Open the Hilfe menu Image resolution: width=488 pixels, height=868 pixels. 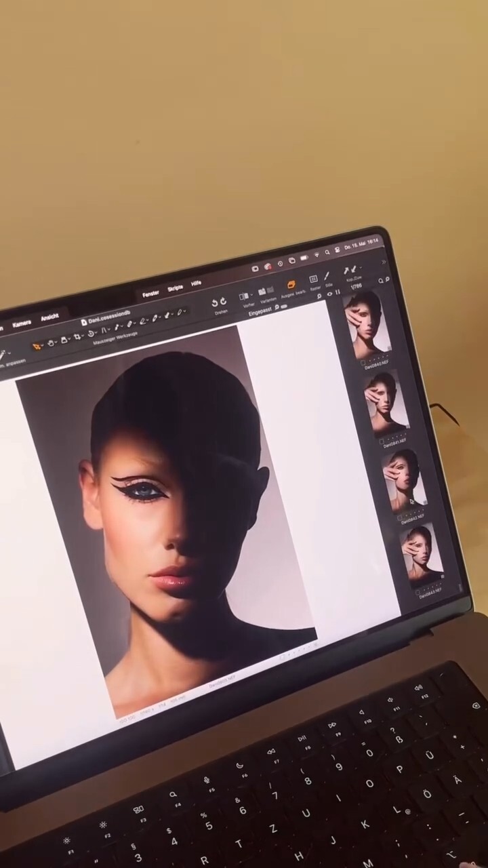[196, 283]
